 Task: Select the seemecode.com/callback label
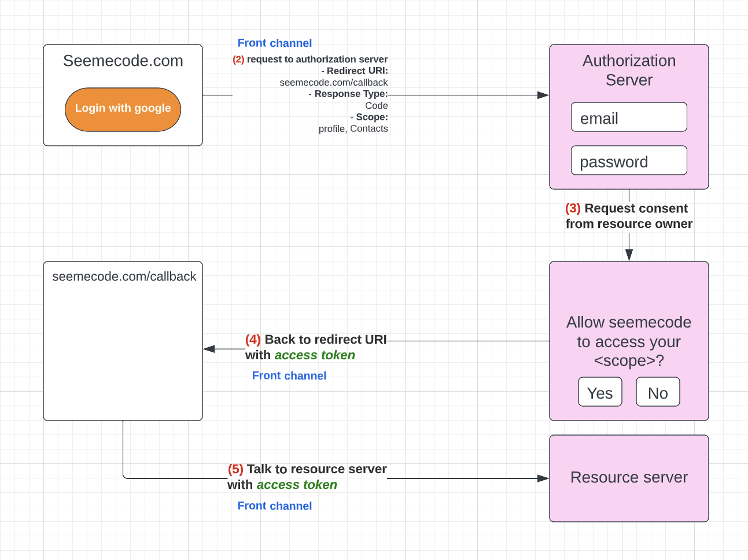point(124,277)
